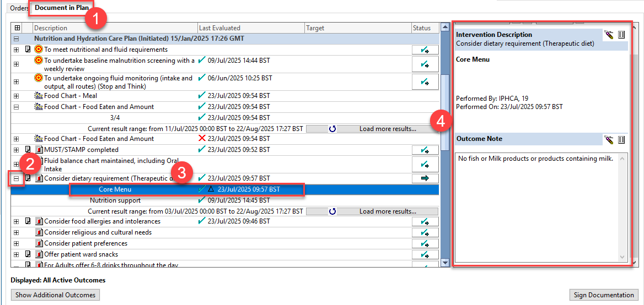Image resolution: width=644 pixels, height=305 pixels.
Task: Collapse the Consider dietary requirement row
Action: 17,179
